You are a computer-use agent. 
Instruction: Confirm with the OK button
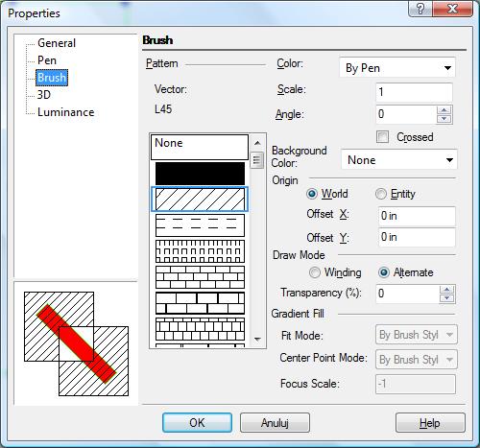[197, 423]
